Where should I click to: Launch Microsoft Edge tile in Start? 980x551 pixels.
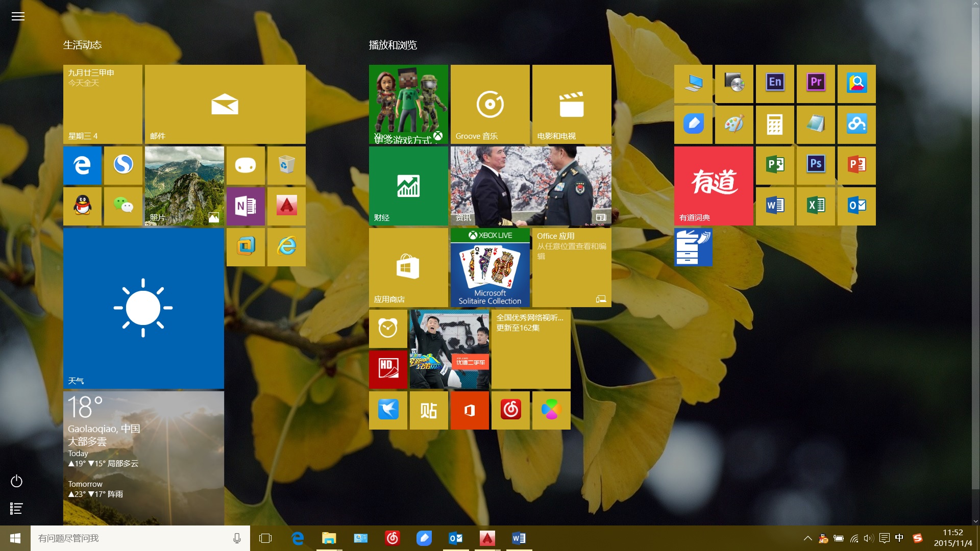pyautogui.click(x=82, y=165)
